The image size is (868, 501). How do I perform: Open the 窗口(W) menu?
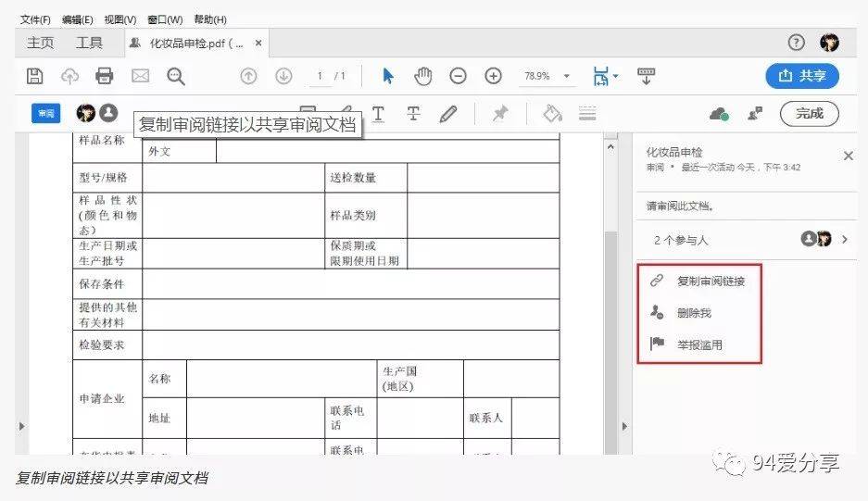coord(165,20)
